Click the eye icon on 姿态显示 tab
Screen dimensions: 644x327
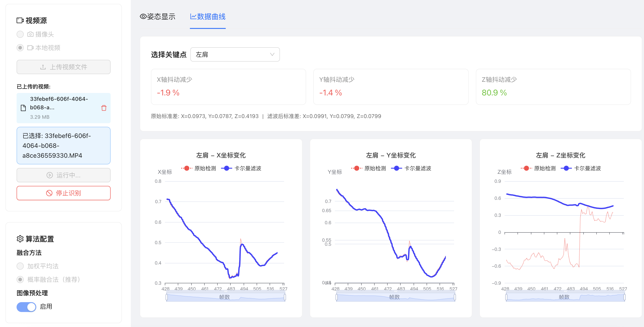coord(143,16)
